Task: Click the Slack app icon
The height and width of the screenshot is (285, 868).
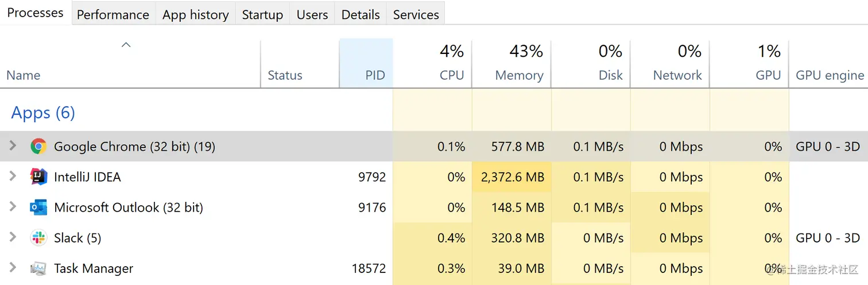Action: [x=38, y=237]
